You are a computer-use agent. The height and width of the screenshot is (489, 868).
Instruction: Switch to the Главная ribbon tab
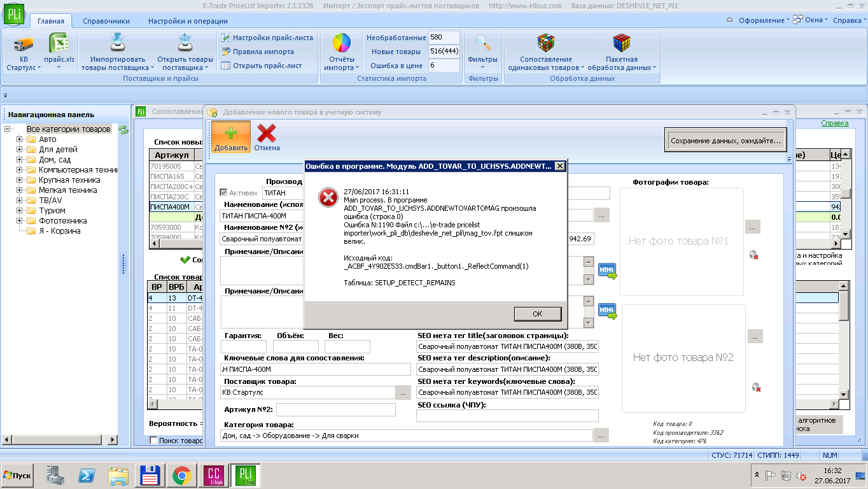[51, 21]
